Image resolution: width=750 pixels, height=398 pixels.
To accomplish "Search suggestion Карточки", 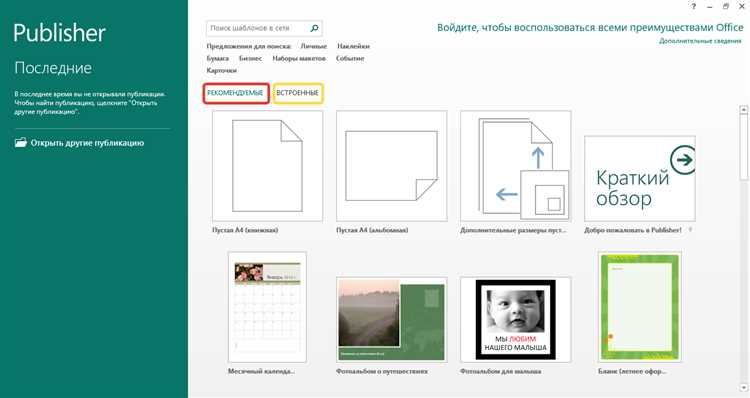I will [x=221, y=70].
